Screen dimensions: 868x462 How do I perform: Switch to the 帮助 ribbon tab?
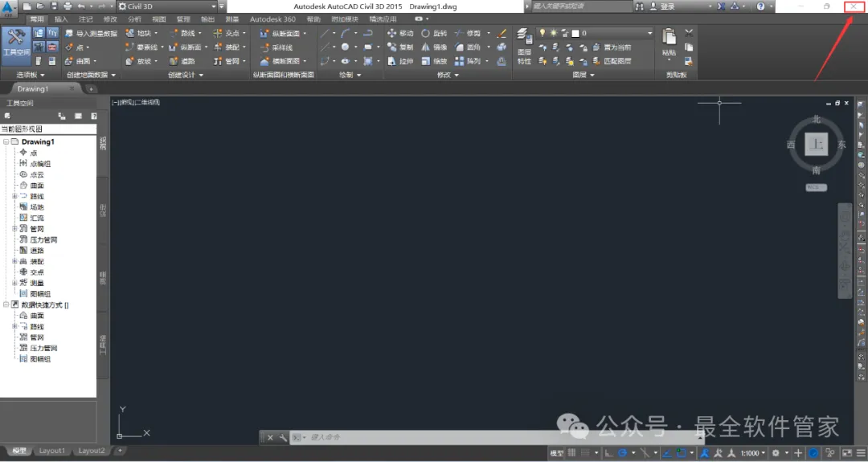click(313, 18)
